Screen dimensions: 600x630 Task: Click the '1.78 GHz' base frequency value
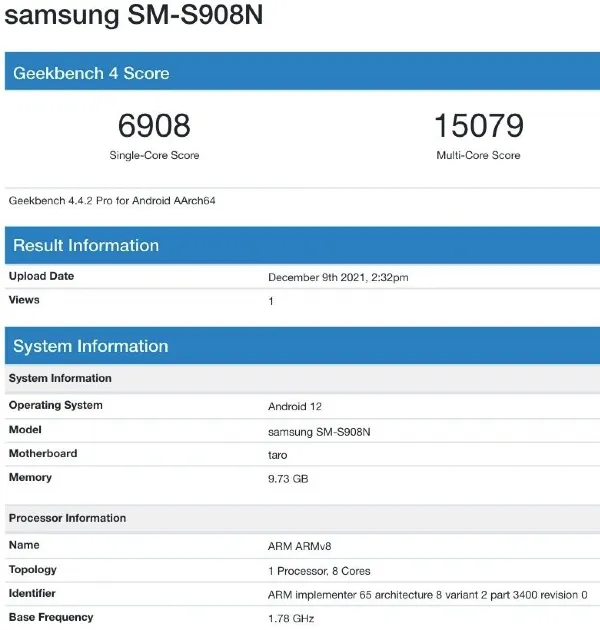click(x=291, y=619)
